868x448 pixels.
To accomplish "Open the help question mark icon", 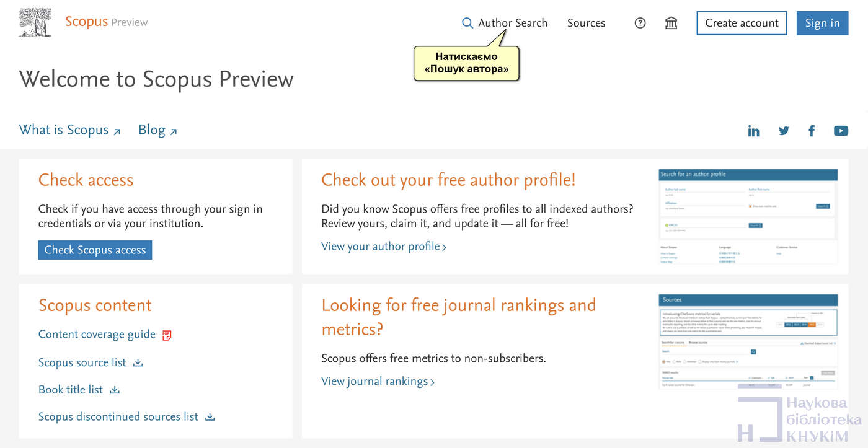I will coord(640,23).
